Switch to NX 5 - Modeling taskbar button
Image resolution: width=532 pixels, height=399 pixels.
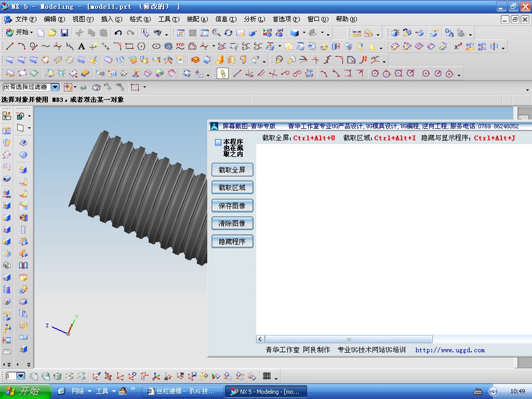[267, 392]
